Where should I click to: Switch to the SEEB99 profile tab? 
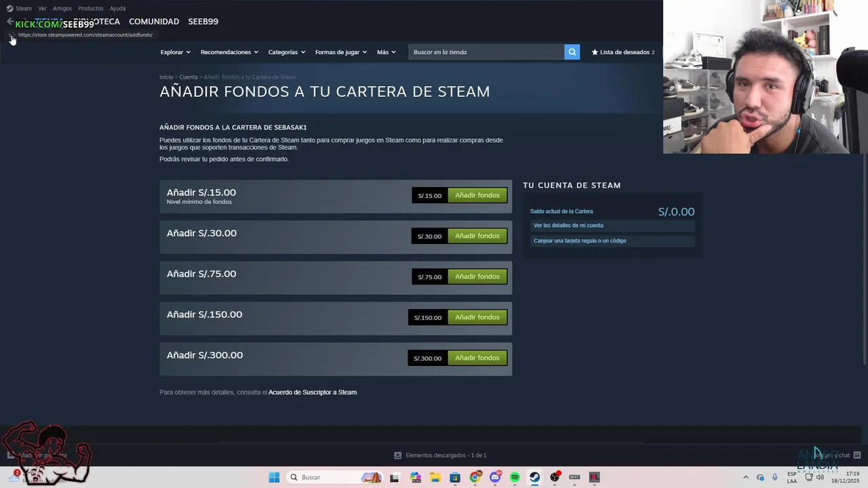[x=203, y=22]
